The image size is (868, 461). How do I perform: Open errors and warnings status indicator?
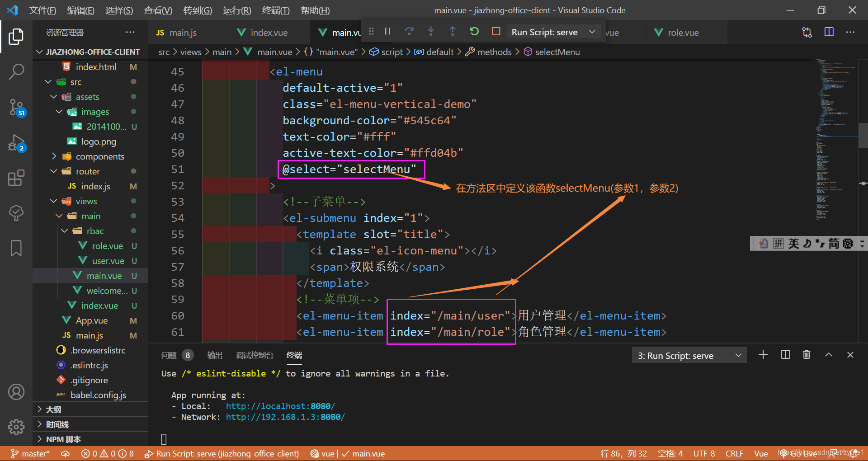tap(108, 453)
